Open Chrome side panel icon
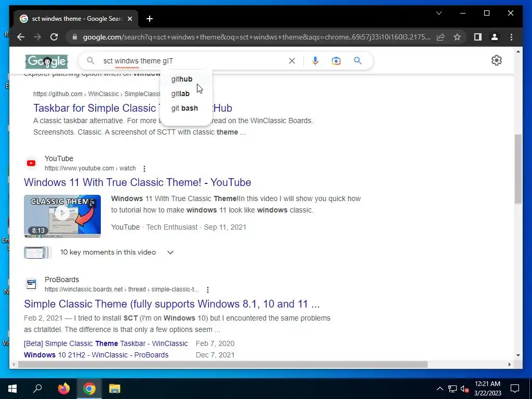 coord(478,37)
